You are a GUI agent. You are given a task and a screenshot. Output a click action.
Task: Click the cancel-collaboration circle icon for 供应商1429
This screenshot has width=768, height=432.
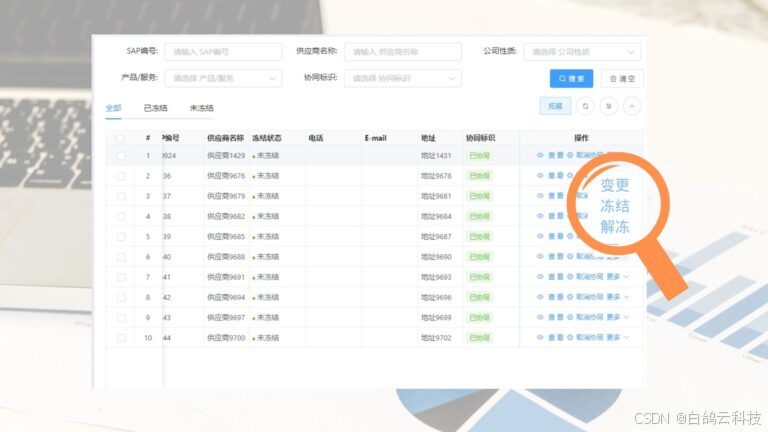pos(570,155)
